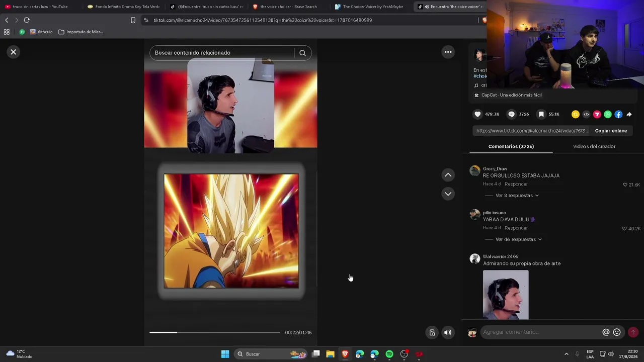This screenshot has height=362, width=644.
Task: Share the video to Facebook
Action: [x=618, y=114]
